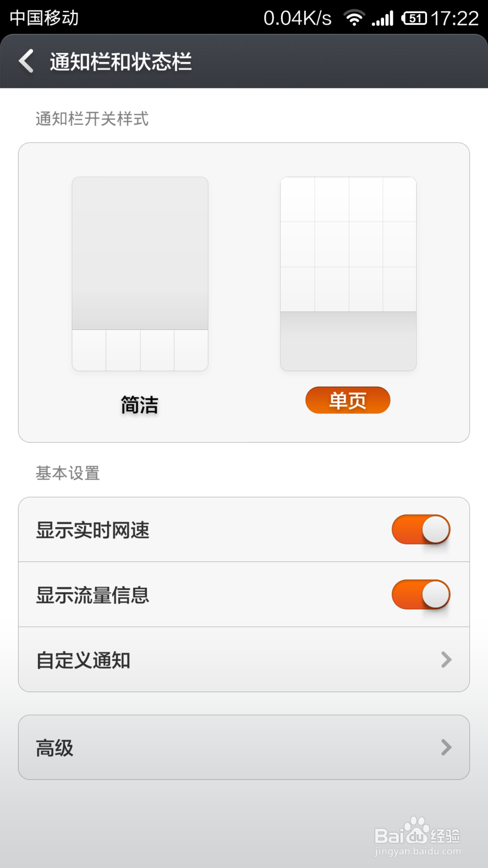Viewport: 488px width, 868px height.
Task: Tap the cellular signal bars icon
Action: coord(383,19)
